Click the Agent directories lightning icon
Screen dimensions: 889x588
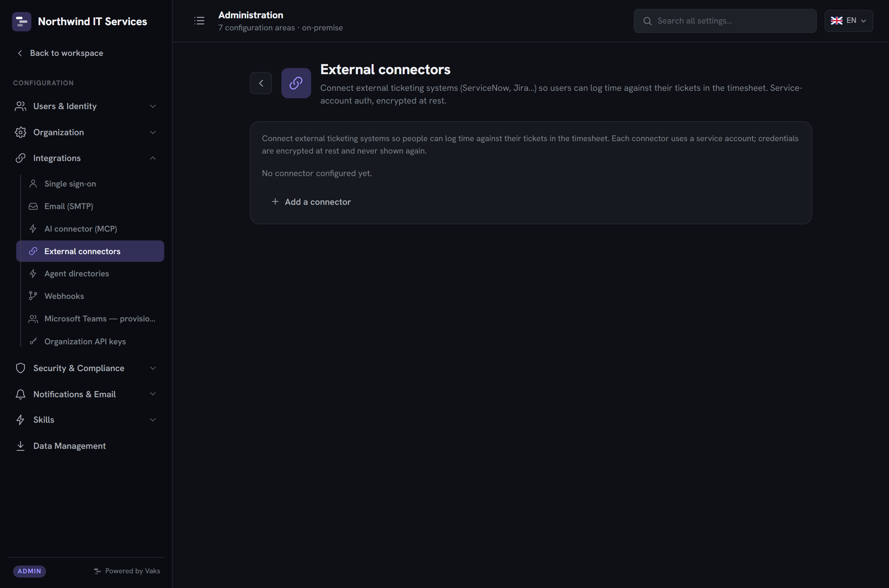[33, 274]
